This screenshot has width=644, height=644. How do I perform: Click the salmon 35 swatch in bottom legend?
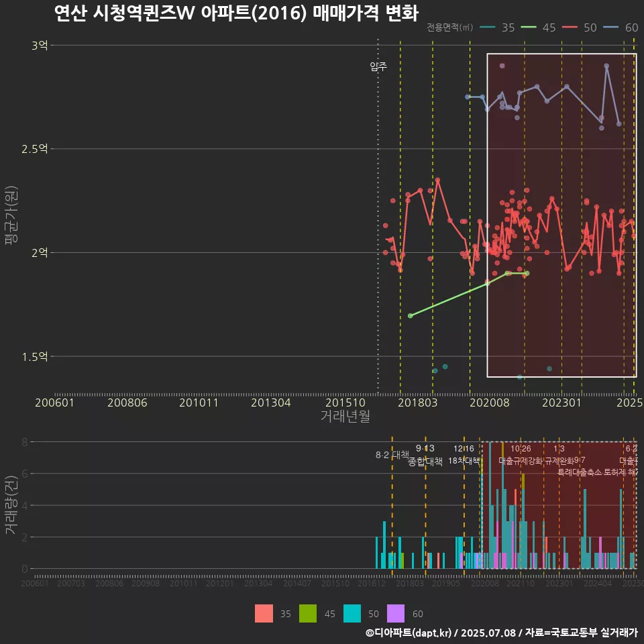click(264, 614)
